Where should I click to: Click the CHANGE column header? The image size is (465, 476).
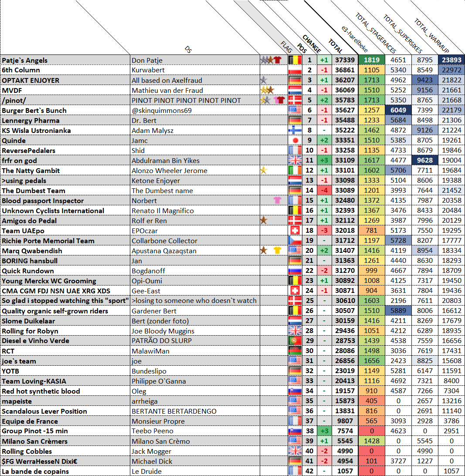click(x=312, y=44)
